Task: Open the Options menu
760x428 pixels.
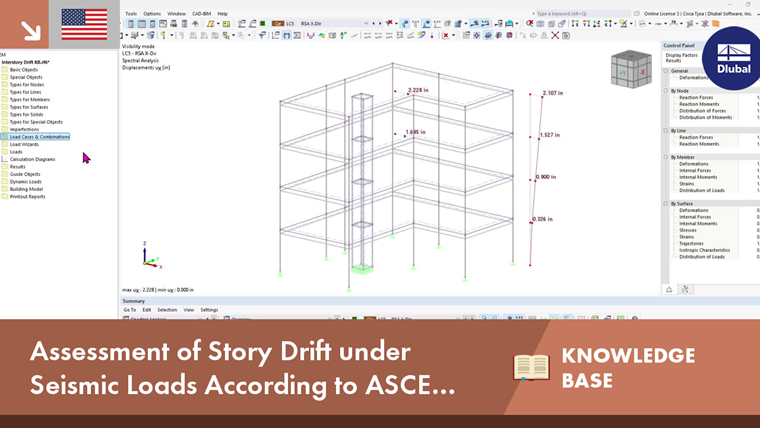Action: coord(152,14)
